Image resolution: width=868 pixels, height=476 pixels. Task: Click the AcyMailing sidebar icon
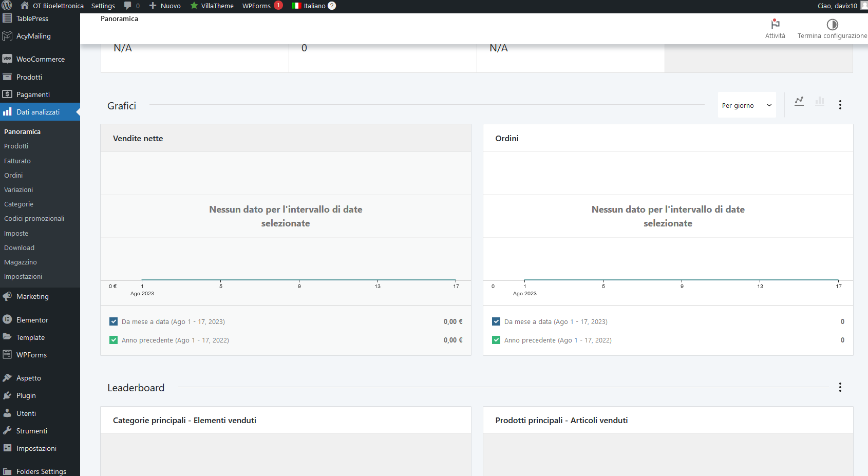tap(7, 36)
